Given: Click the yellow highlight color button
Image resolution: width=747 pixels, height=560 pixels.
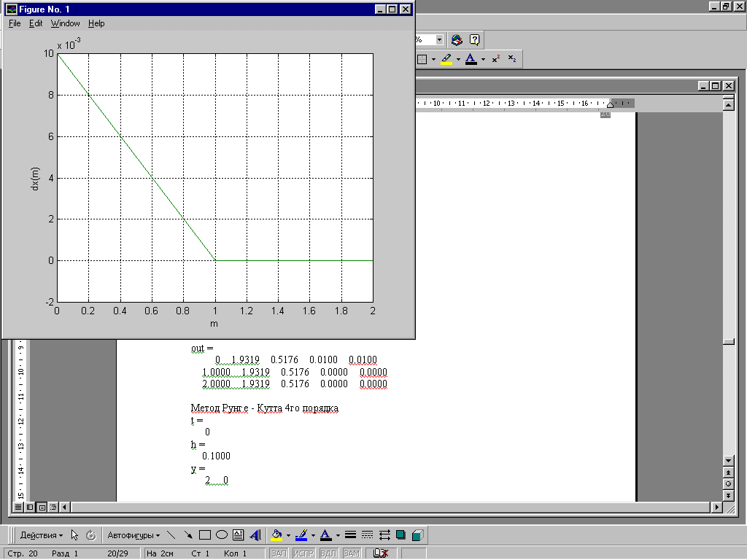Looking at the screenshot, I should pyautogui.click(x=446, y=59).
